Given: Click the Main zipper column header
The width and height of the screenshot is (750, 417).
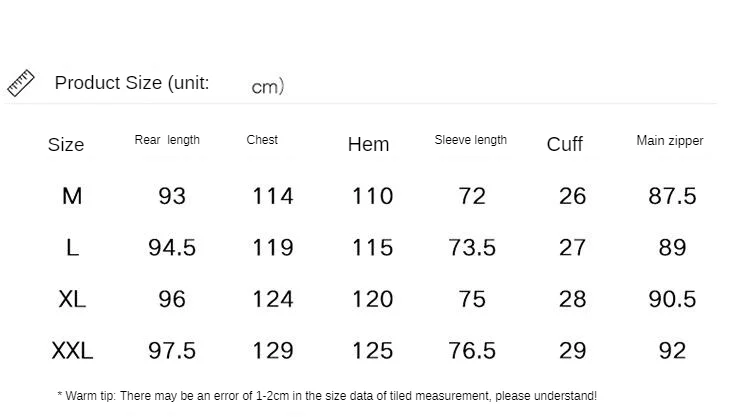Looking at the screenshot, I should (670, 141).
